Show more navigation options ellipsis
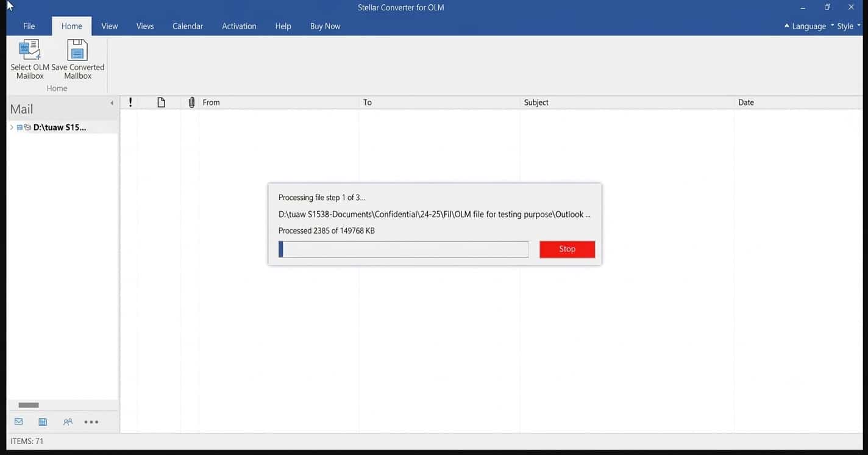Screen dimensions: 868x455 91,422
